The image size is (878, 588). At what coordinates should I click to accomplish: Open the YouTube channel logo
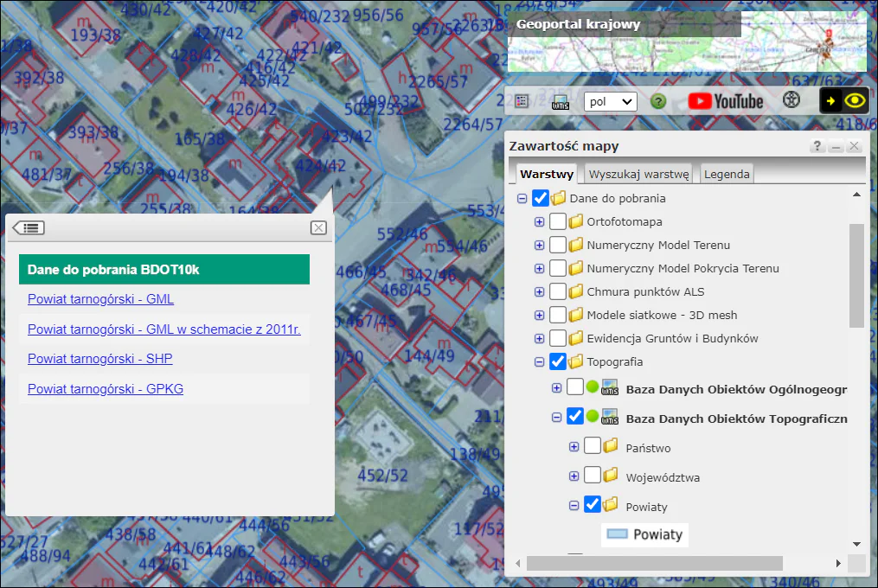pos(725,101)
